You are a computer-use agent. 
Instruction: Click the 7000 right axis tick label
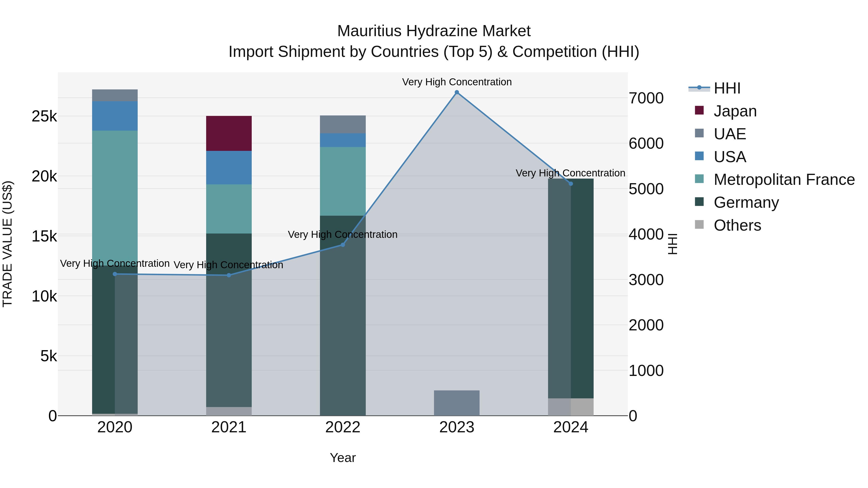646,98
